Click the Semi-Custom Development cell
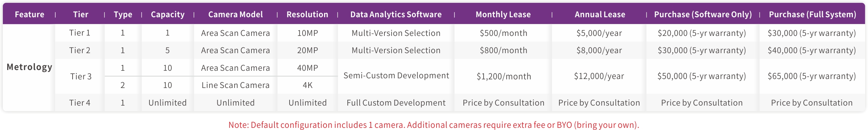 [396, 76]
